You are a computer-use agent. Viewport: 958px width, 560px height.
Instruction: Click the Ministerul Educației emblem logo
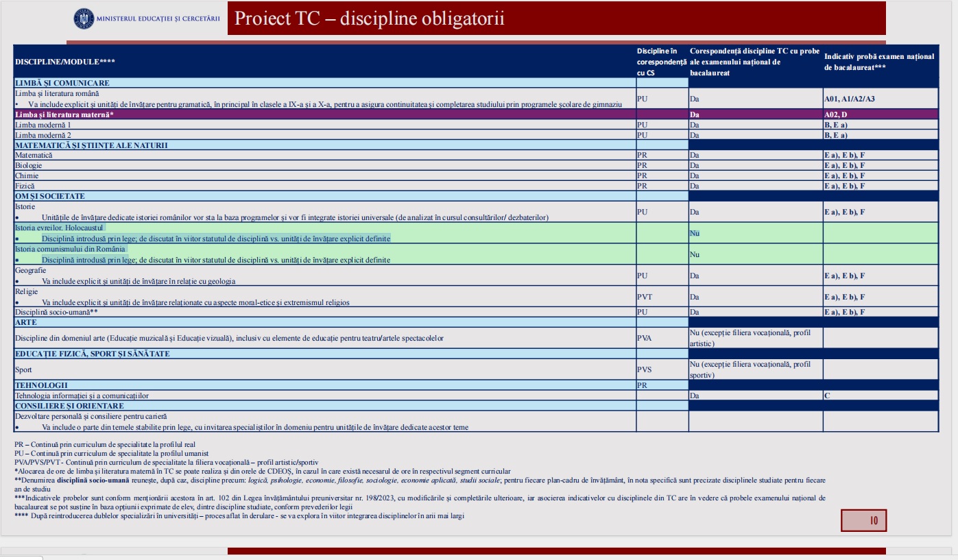click(82, 18)
